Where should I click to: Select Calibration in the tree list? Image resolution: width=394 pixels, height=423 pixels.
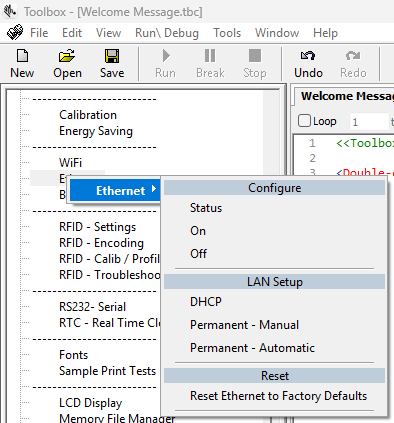point(88,115)
